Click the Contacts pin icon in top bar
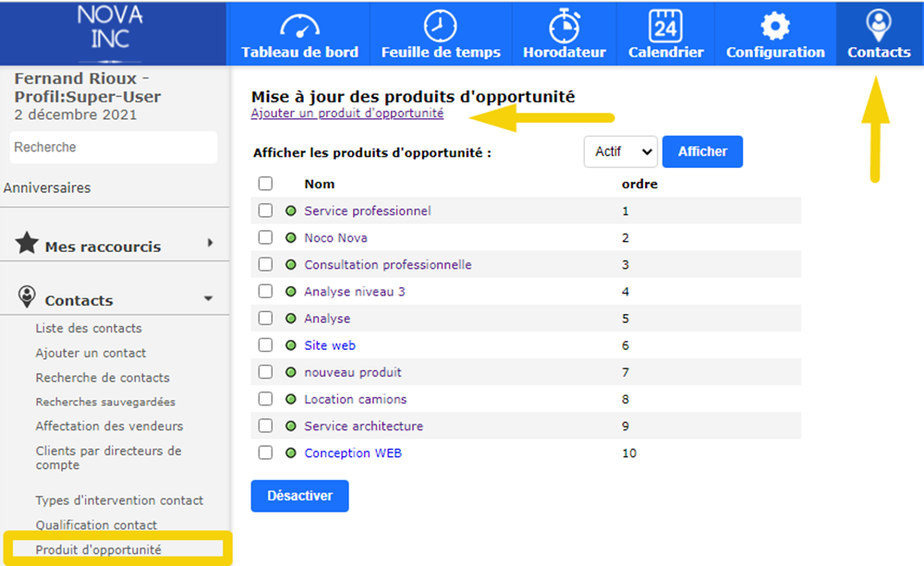924x566 pixels. [x=879, y=25]
